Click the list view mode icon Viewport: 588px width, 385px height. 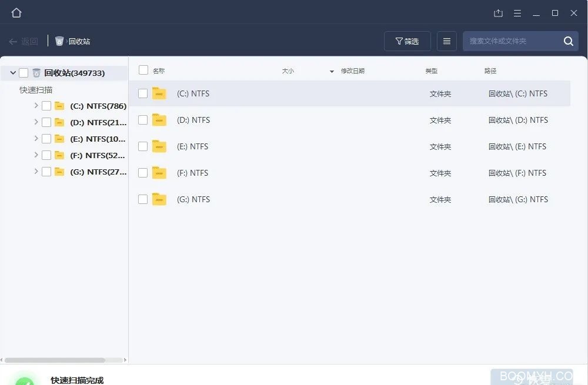447,41
